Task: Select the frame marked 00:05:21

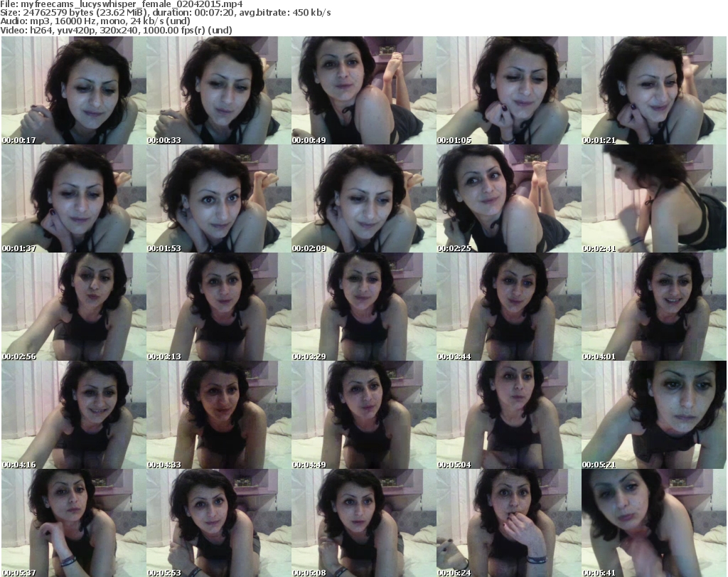Action: point(654,415)
